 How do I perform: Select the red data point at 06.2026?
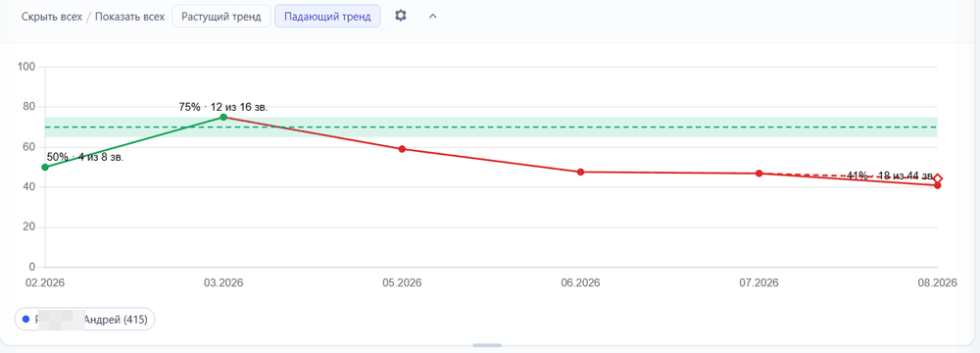(x=580, y=173)
